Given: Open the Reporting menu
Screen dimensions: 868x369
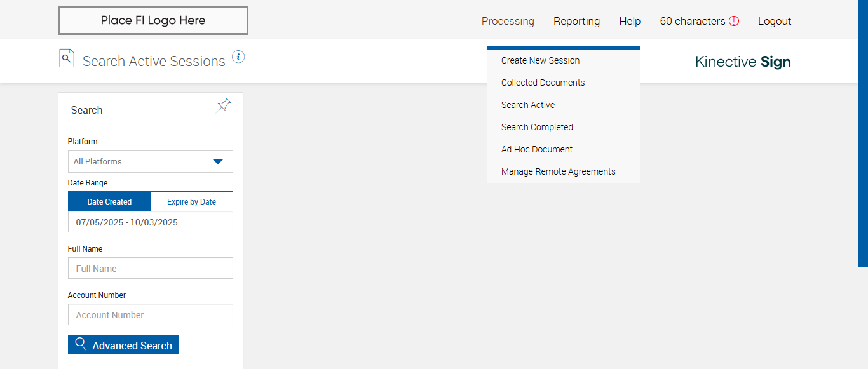Looking at the screenshot, I should pyautogui.click(x=576, y=21).
